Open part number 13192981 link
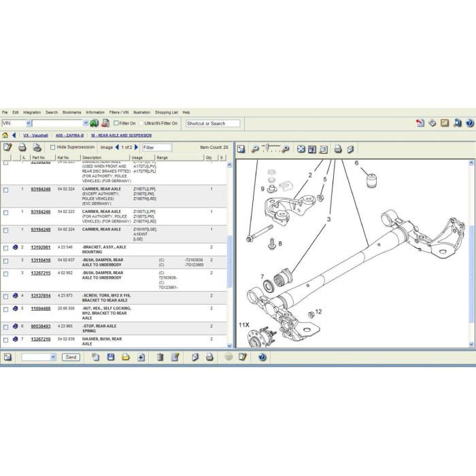Viewport: 476px width, 476px height. [x=41, y=248]
